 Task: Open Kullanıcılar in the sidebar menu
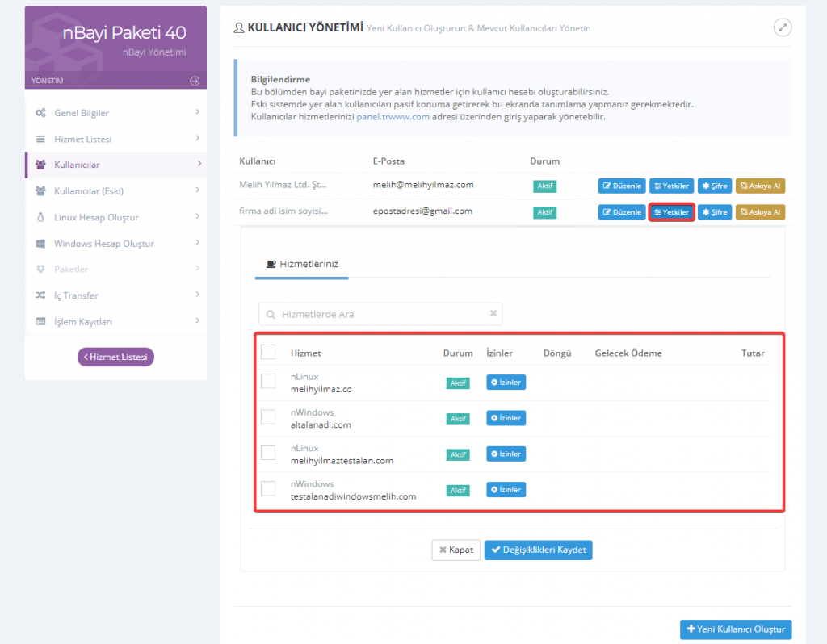[77, 165]
